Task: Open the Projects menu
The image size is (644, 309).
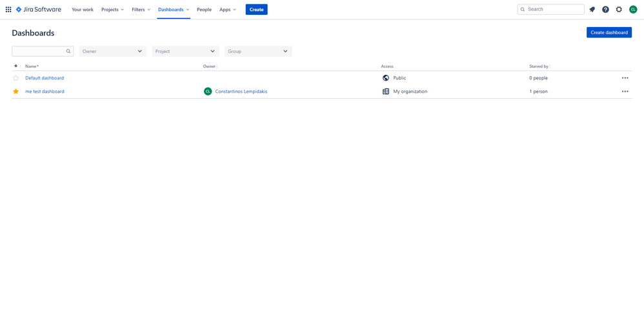Action: tap(112, 10)
